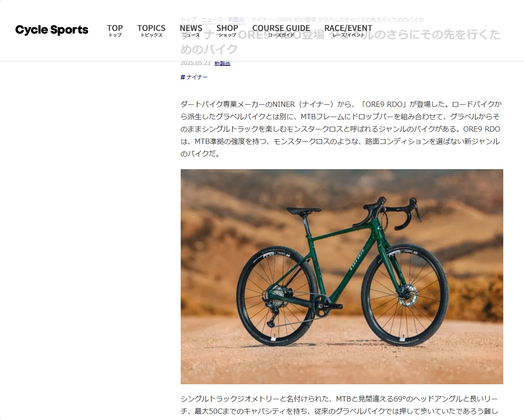
Task: Open the TOP menu item
Action: tap(115, 30)
